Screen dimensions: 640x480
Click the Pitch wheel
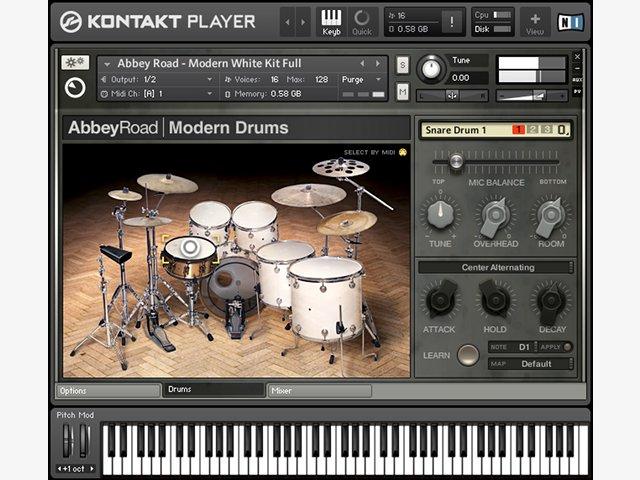(67, 441)
